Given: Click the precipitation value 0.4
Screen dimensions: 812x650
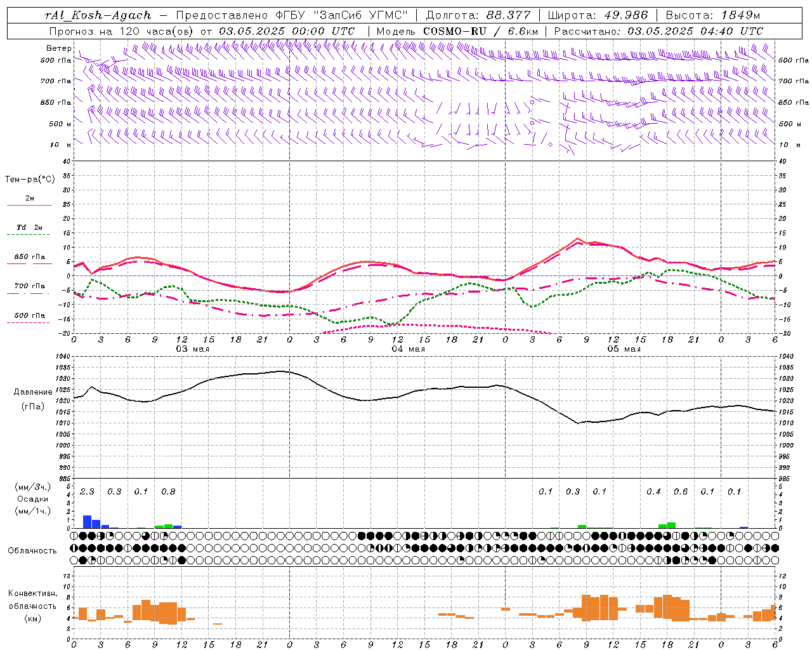Looking at the screenshot, I should click(653, 491).
